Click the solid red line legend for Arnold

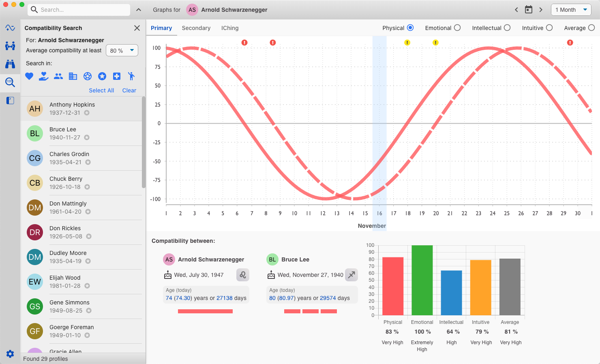coord(205,311)
